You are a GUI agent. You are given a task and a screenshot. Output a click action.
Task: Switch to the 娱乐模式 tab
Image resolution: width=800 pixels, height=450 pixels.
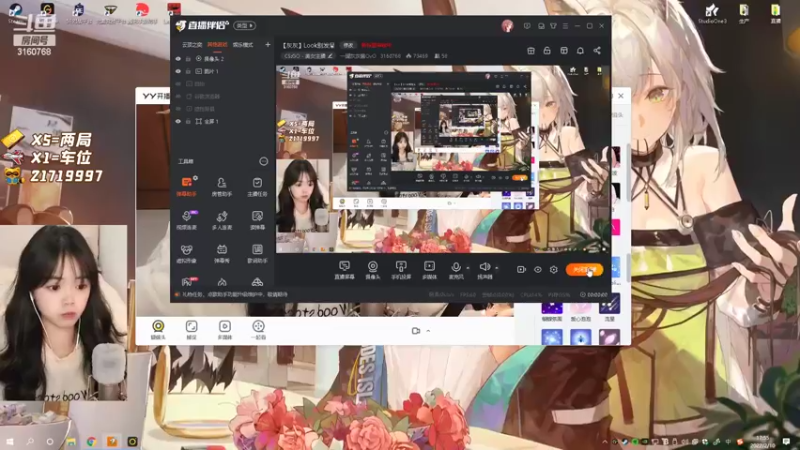243,45
